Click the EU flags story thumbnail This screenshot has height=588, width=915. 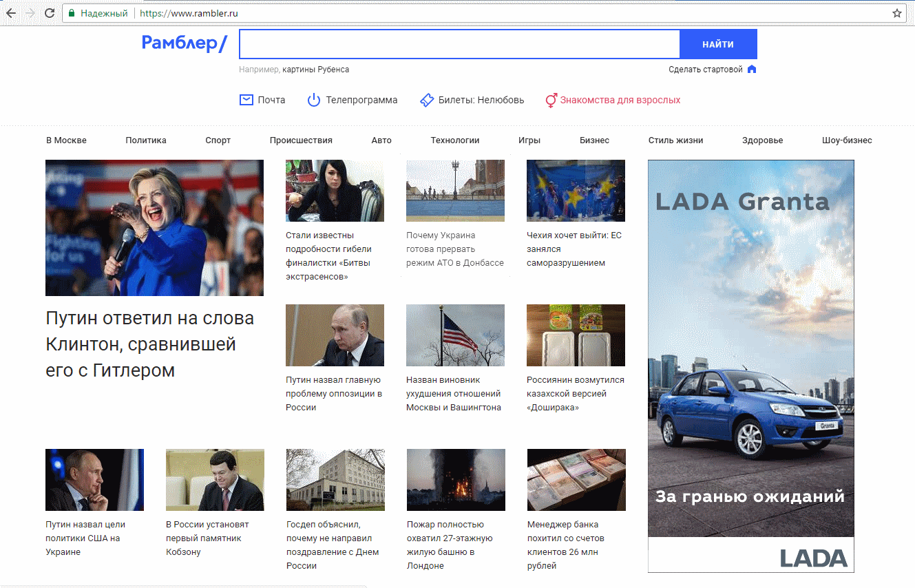[576, 191]
